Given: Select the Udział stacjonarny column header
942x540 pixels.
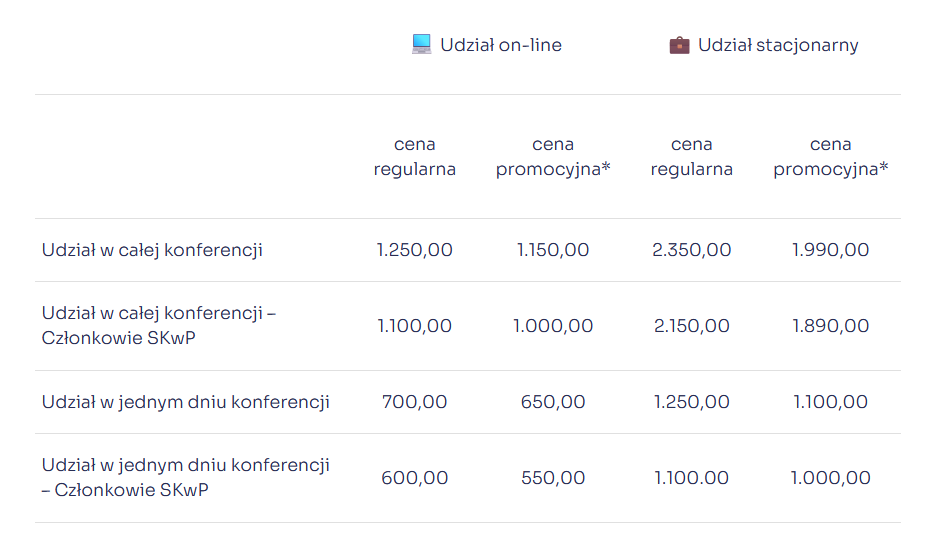Looking at the screenshot, I should pyautogui.click(x=777, y=45).
